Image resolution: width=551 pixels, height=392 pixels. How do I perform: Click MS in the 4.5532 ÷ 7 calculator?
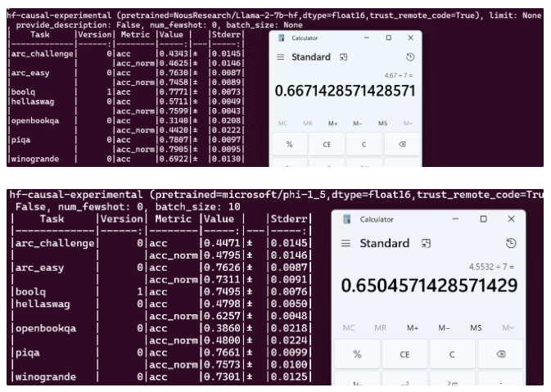click(476, 327)
